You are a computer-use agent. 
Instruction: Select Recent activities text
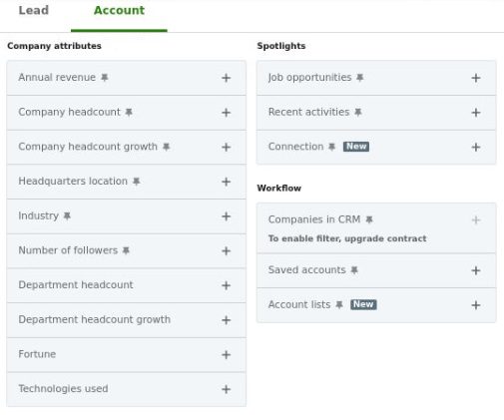click(x=308, y=112)
